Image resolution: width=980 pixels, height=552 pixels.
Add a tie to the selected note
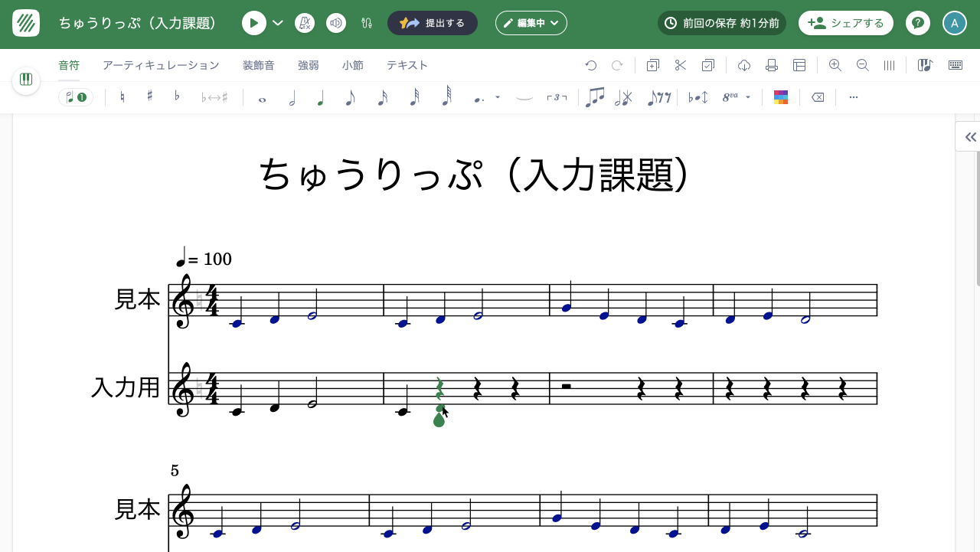click(525, 97)
